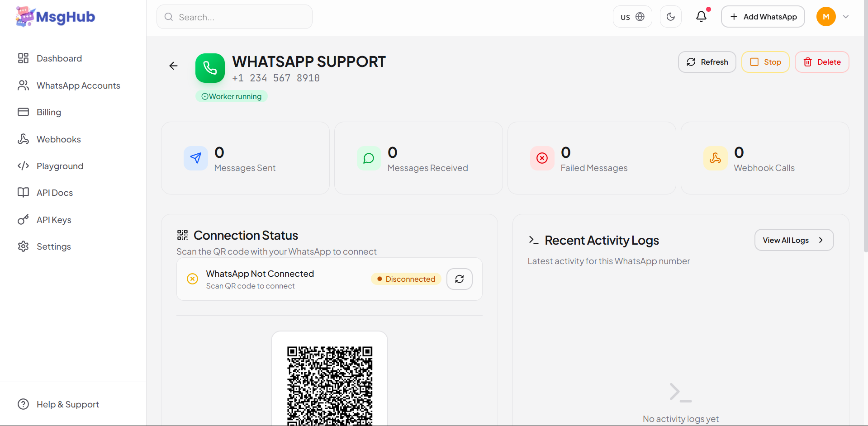868x426 pixels.
Task: Click the 'No activity logs yet' text
Action: pyautogui.click(x=681, y=419)
